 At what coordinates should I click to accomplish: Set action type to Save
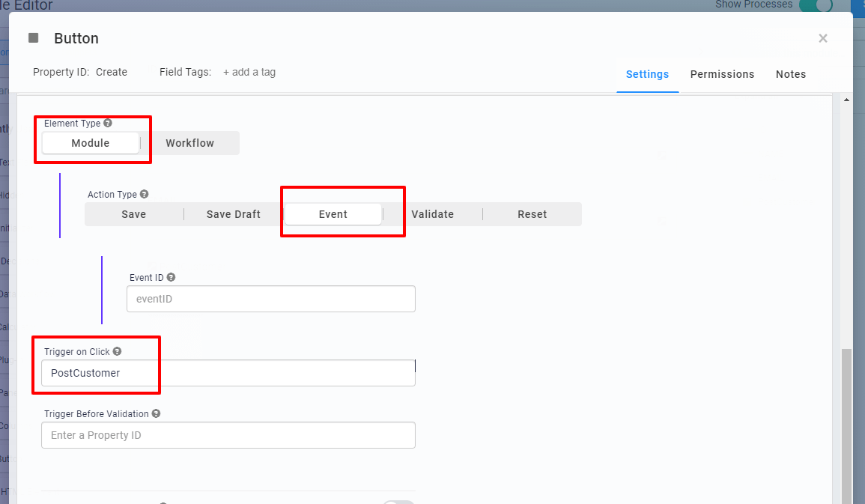click(134, 214)
